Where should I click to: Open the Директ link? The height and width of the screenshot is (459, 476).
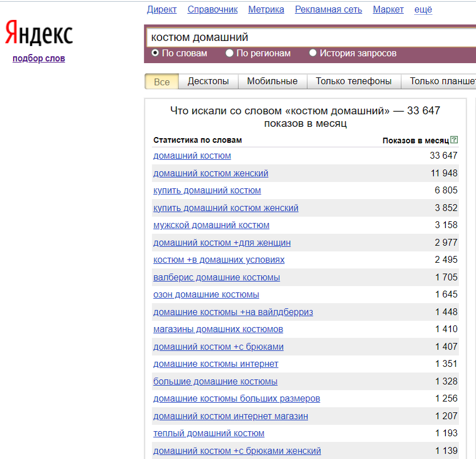click(162, 10)
